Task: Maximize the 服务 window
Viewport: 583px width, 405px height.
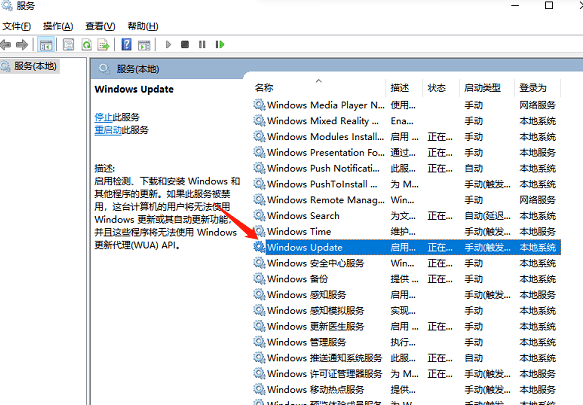Action: [549, 5]
